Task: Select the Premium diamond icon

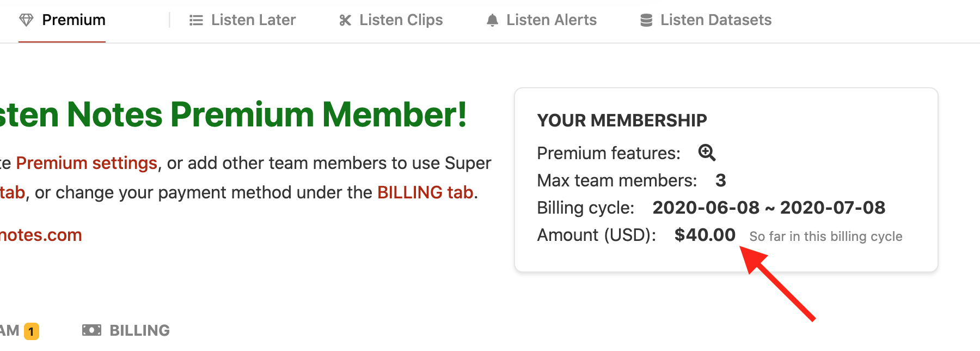Action: pyautogui.click(x=27, y=20)
